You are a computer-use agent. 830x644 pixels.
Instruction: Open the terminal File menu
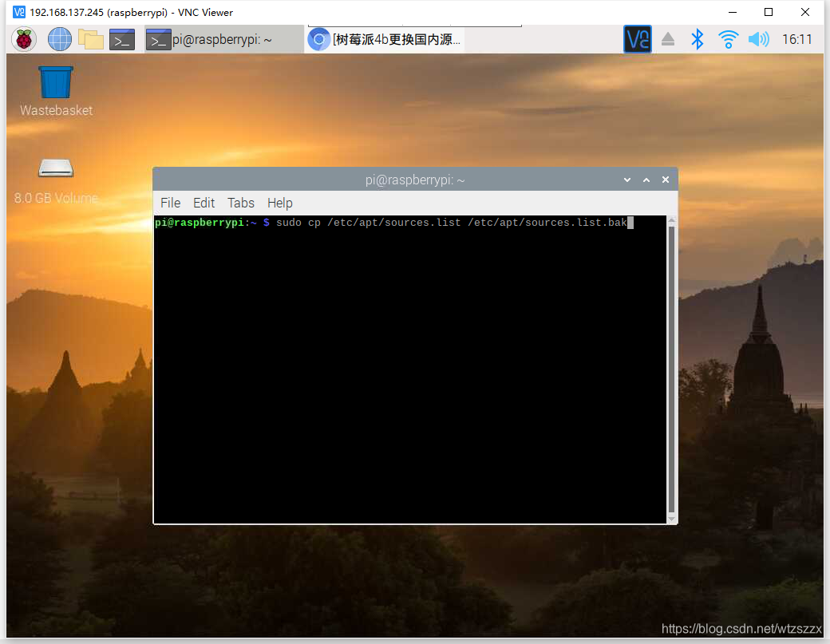pyautogui.click(x=171, y=203)
